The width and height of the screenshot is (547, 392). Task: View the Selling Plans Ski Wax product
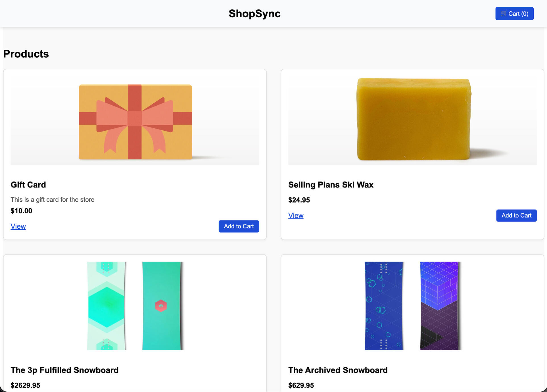pyautogui.click(x=296, y=215)
